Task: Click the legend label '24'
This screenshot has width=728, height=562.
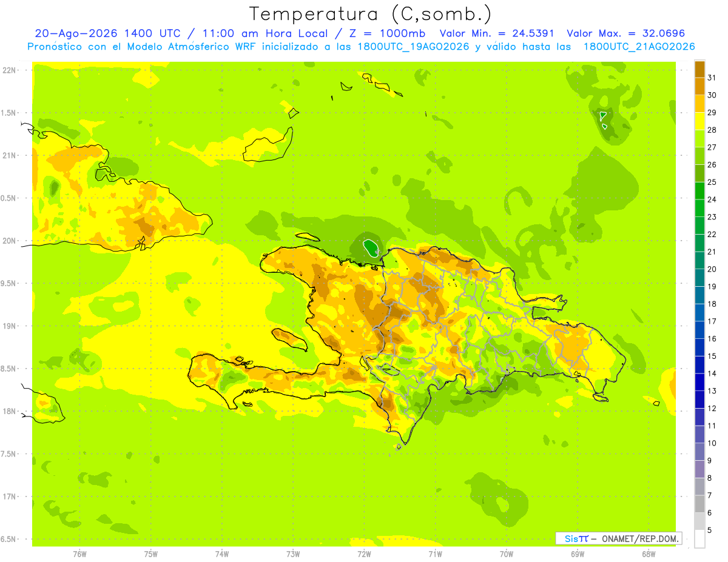Action: [x=712, y=199]
